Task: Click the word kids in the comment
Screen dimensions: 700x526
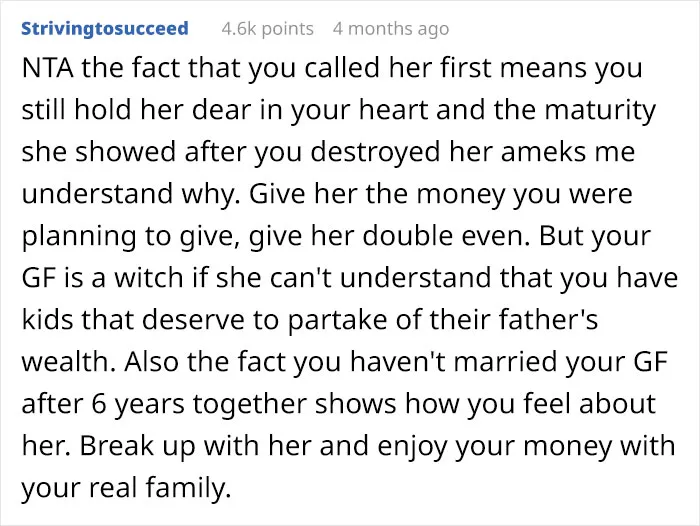Action: pyautogui.click(x=47, y=320)
